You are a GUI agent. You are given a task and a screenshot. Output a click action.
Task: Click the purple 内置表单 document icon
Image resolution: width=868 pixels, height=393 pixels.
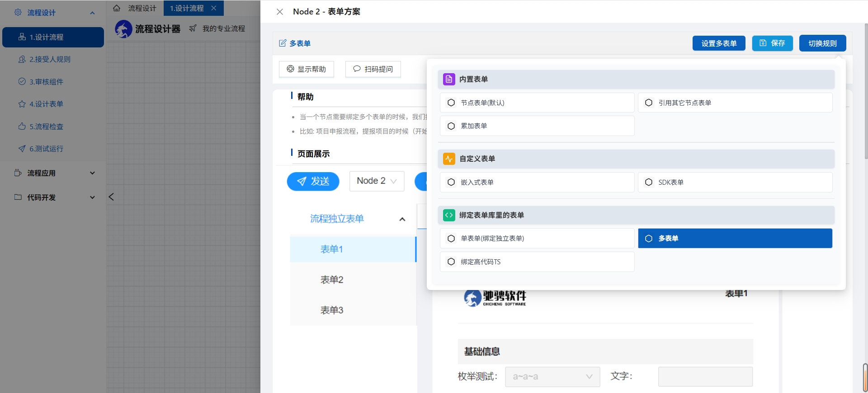click(448, 79)
